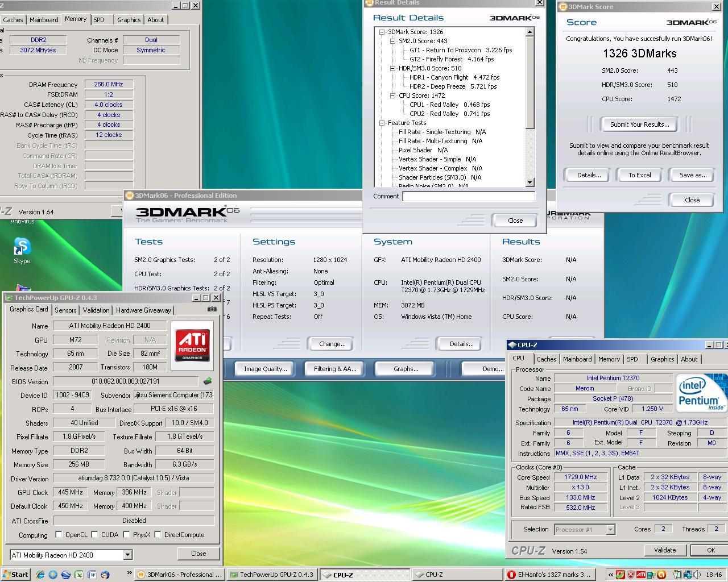Collapse the CPU Score tree node

point(392,95)
